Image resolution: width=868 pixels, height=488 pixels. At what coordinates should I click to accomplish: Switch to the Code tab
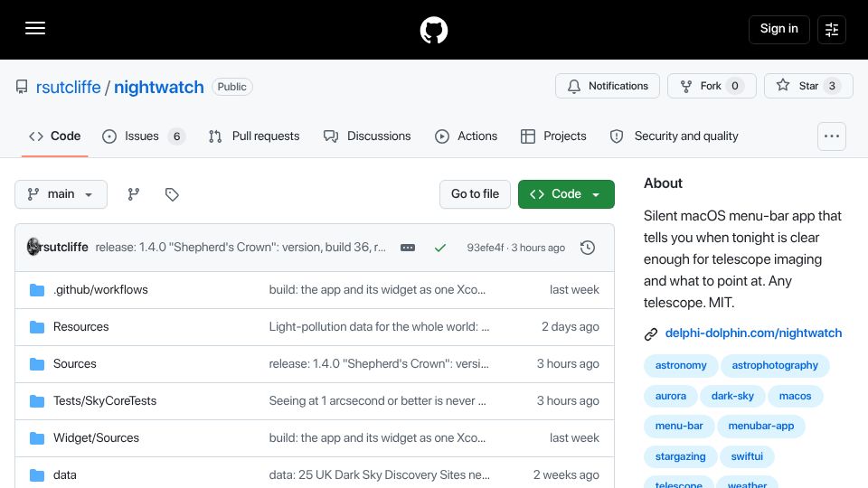point(55,136)
